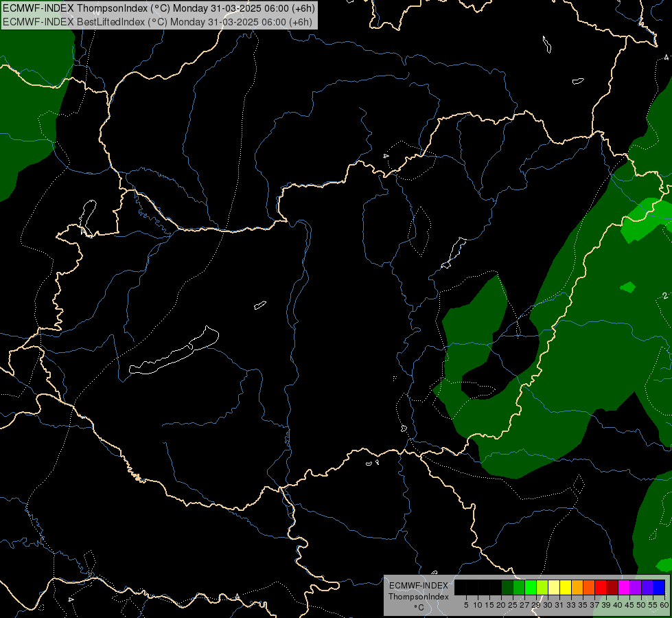Image resolution: width=672 pixels, height=618 pixels.
Task: Select the orange-red legend swatch (35-37)
Action: [589, 588]
